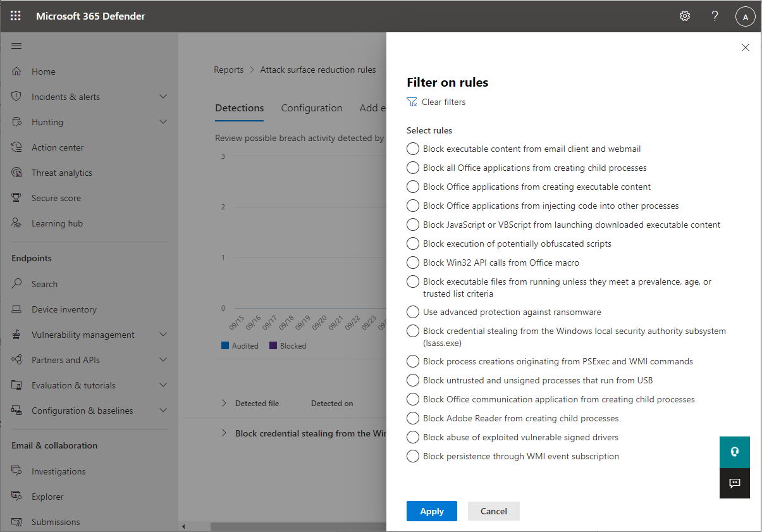Viewport: 762px width, 532px height.
Task: Collapse navigation with hamburger icon
Action: pyautogui.click(x=17, y=46)
